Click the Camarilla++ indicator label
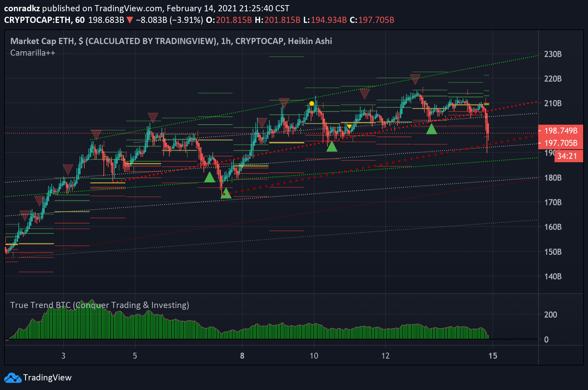 click(x=33, y=53)
